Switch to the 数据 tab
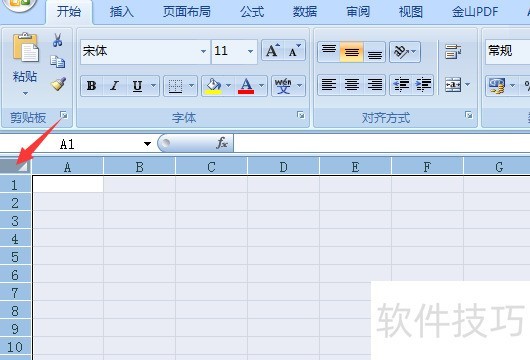The image size is (530, 360). (305, 12)
